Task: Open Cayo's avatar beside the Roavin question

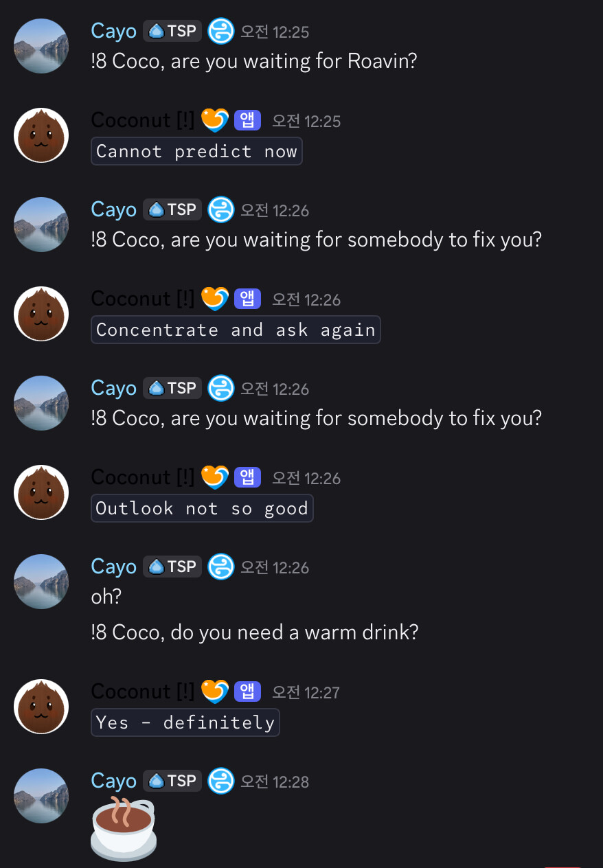Action: [x=41, y=46]
